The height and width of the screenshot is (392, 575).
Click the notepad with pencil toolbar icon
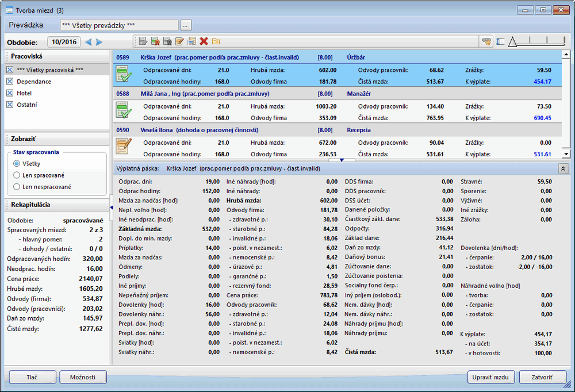coord(179,41)
